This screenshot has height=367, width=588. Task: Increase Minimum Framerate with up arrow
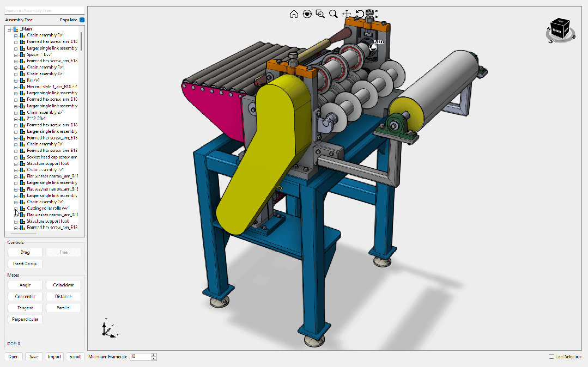click(153, 354)
